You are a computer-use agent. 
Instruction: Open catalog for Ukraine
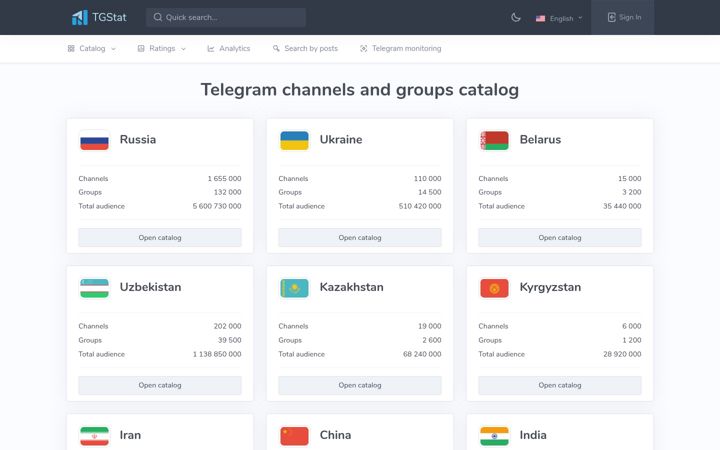[x=360, y=237]
